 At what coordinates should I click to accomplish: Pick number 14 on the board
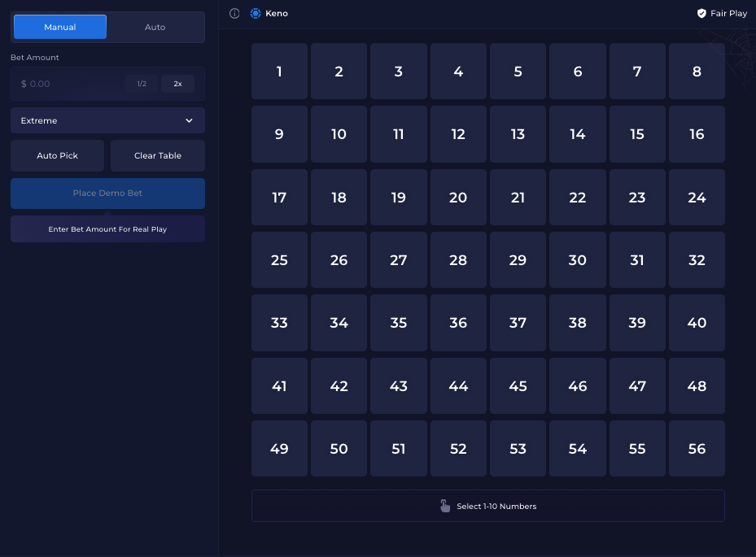tap(578, 134)
